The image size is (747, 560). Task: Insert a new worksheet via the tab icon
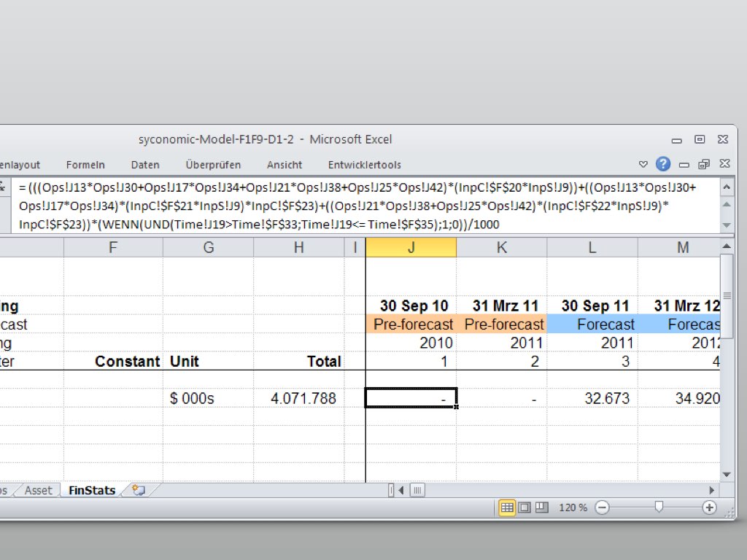tap(138, 491)
